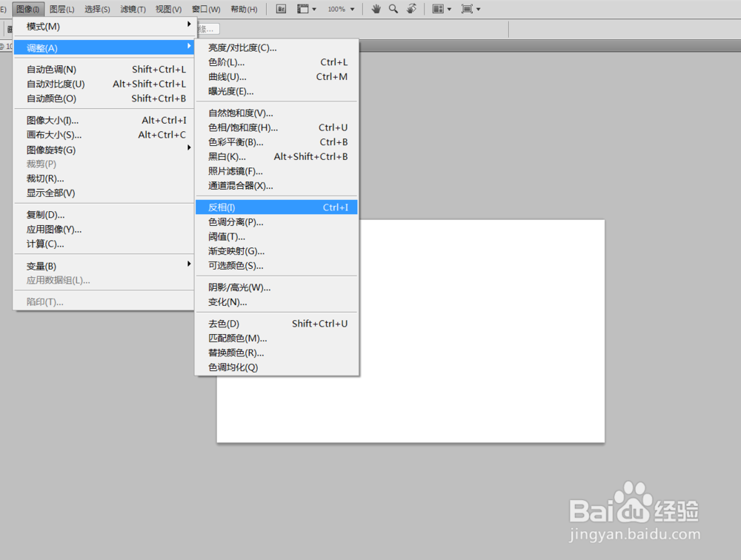Open 替换颜色(R)... adjustment
The height and width of the screenshot is (560, 741).
(x=276, y=353)
